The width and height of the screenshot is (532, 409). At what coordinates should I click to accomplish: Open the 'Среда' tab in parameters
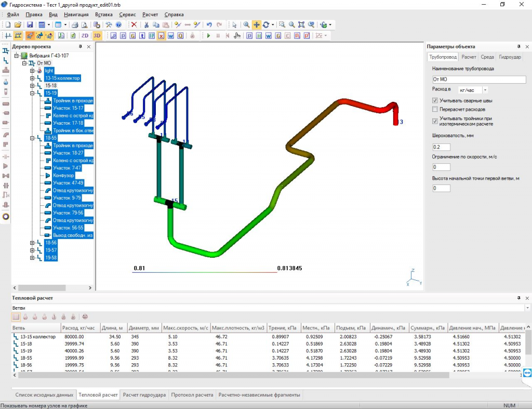(487, 57)
